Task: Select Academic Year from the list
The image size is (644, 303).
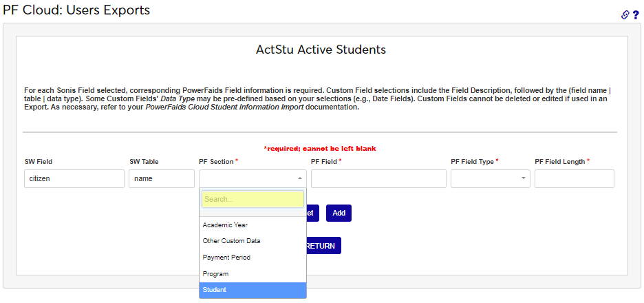Action: coord(225,225)
